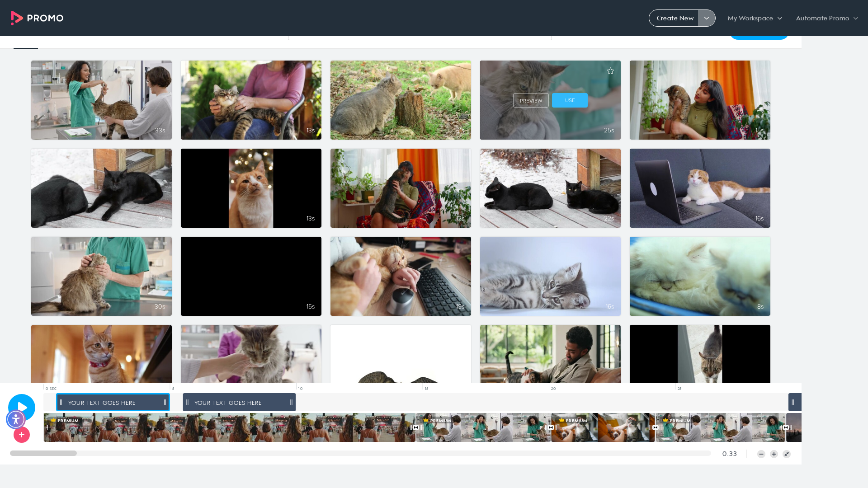868x488 pixels.
Task: Click the Promo logo
Action: click(37, 18)
